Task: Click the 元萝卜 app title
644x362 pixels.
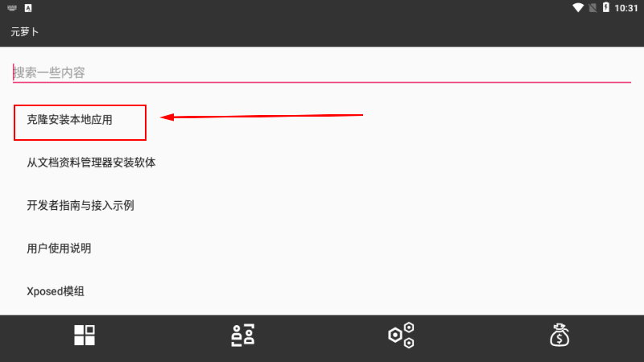Action: coord(25,32)
